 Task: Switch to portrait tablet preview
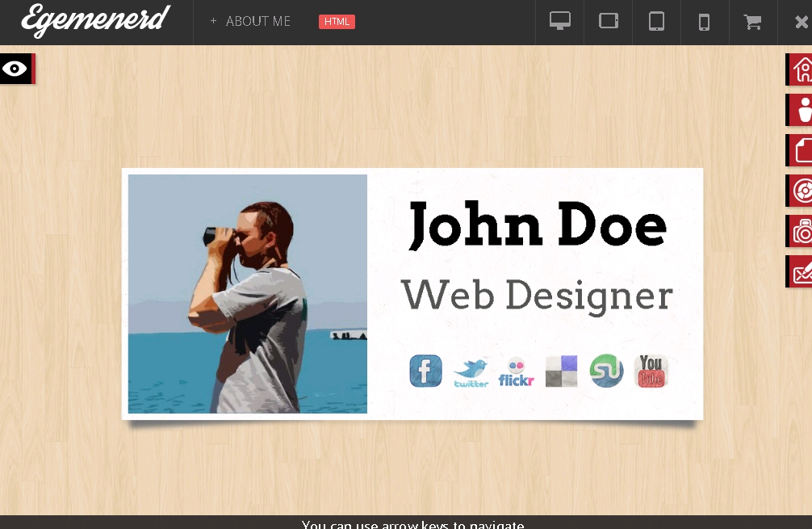[656, 22]
